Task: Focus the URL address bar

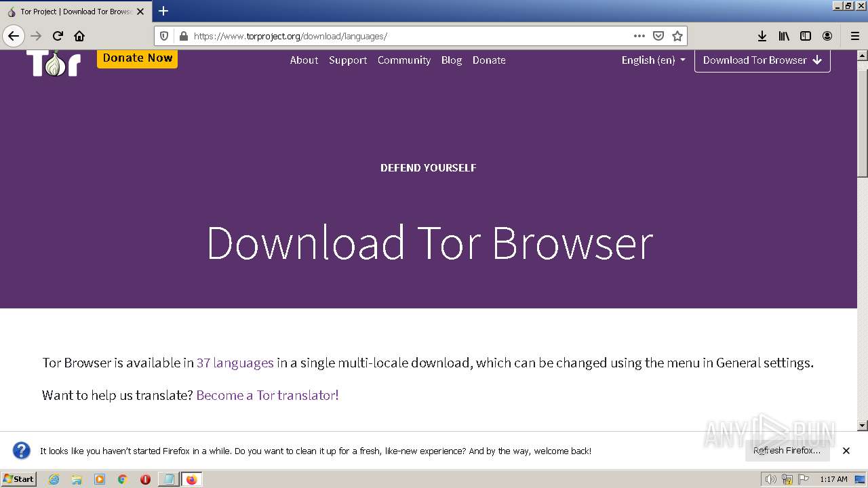Action: [x=410, y=36]
